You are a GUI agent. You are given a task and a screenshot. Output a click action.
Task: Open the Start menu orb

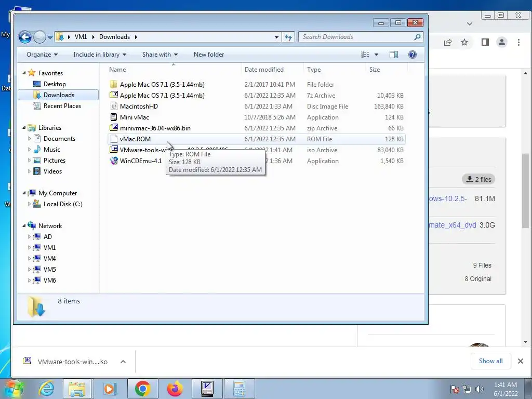click(14, 389)
